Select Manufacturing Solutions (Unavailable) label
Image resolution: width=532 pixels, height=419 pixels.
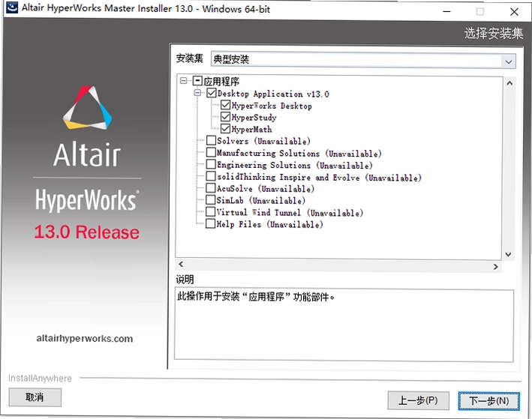[299, 153]
